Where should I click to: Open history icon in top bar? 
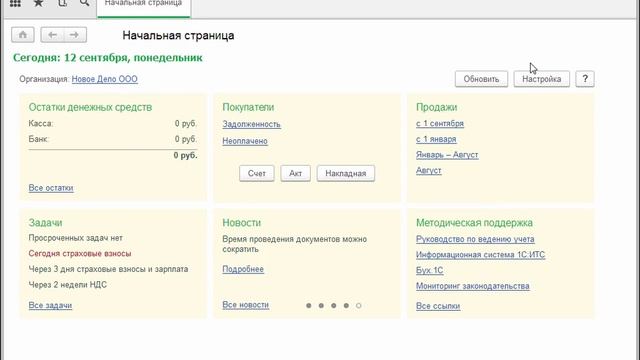[62, 3]
